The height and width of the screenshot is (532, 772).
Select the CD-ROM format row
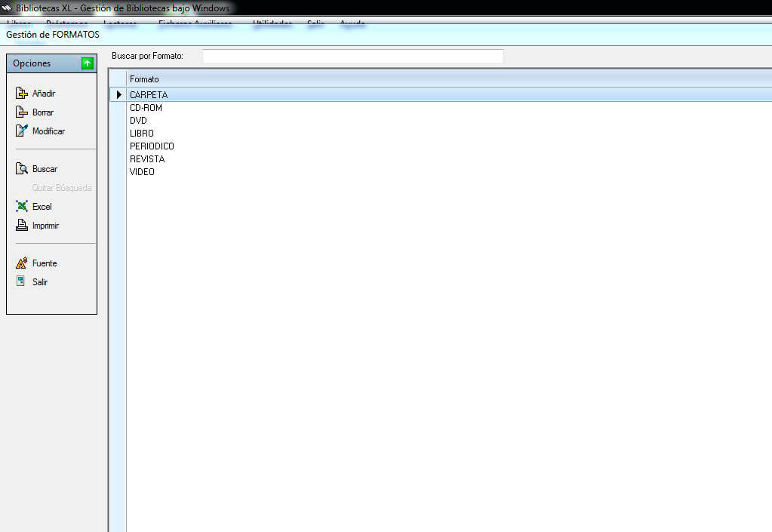click(x=146, y=108)
